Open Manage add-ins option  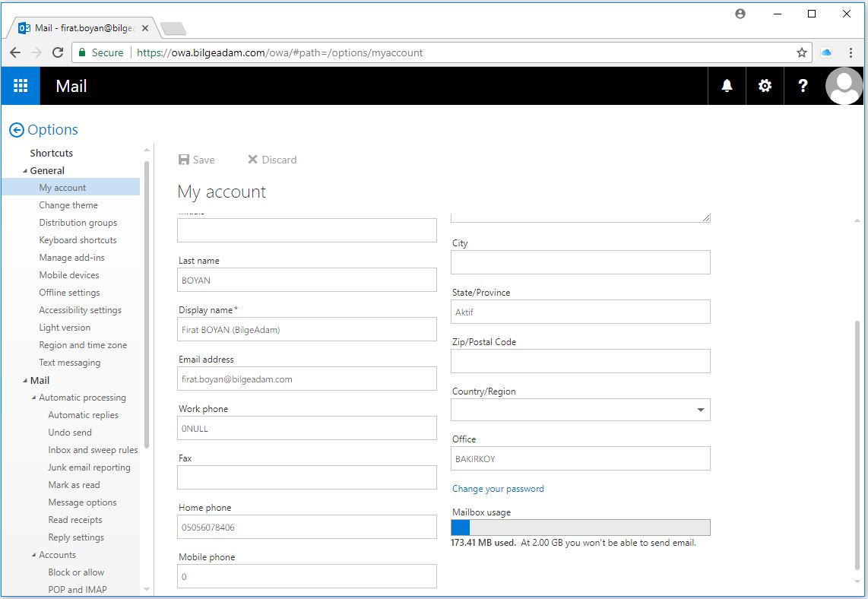click(x=71, y=258)
